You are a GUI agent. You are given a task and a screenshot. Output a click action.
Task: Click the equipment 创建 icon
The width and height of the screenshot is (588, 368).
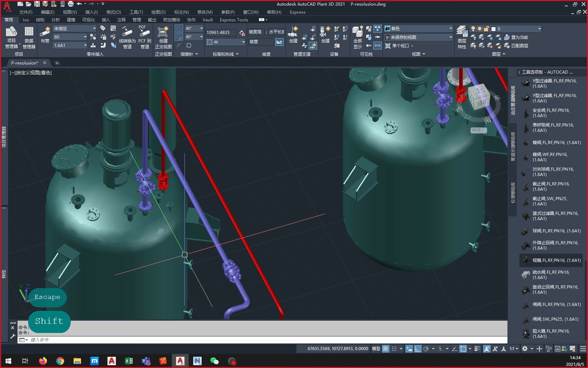(x=325, y=34)
